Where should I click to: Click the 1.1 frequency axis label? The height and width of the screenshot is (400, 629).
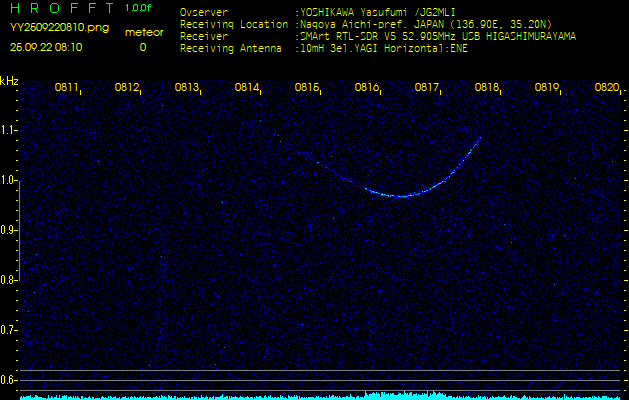point(10,130)
